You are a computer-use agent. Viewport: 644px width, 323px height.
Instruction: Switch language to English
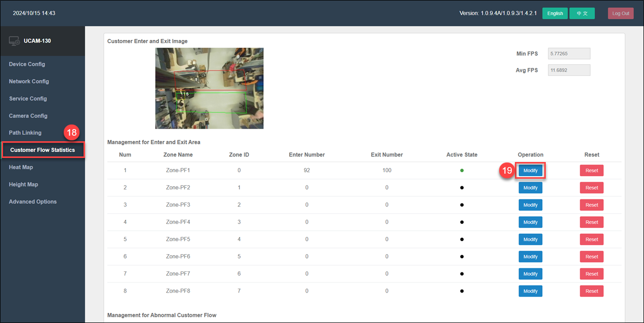tap(555, 14)
